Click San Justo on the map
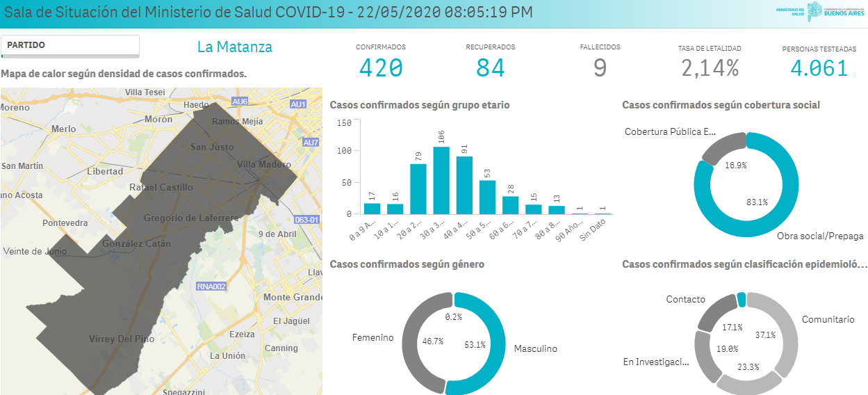 tap(212, 147)
